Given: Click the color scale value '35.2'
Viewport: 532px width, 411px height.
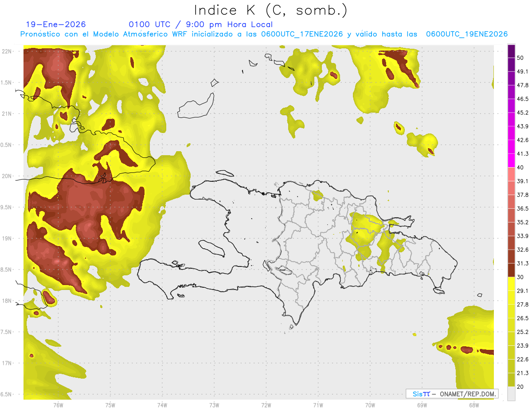Looking at the screenshot, I should tap(523, 222).
